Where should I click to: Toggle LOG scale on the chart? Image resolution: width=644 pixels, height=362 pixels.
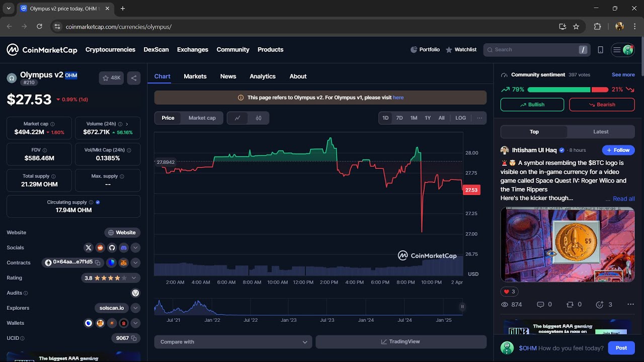tap(461, 118)
